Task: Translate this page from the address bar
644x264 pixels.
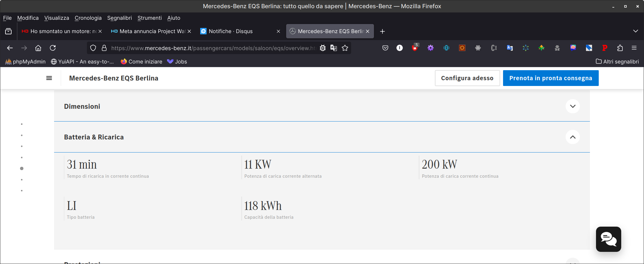Action: [334, 48]
